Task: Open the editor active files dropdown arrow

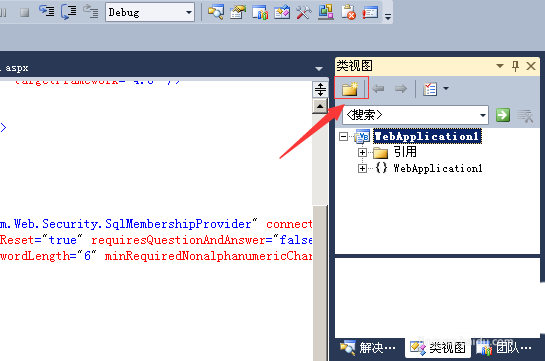Action: click(x=319, y=69)
